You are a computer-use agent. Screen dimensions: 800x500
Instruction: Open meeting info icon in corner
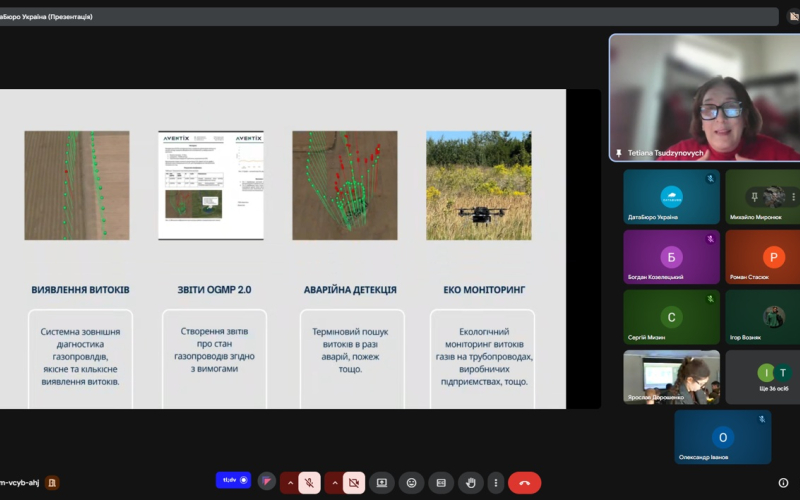tap(783, 483)
